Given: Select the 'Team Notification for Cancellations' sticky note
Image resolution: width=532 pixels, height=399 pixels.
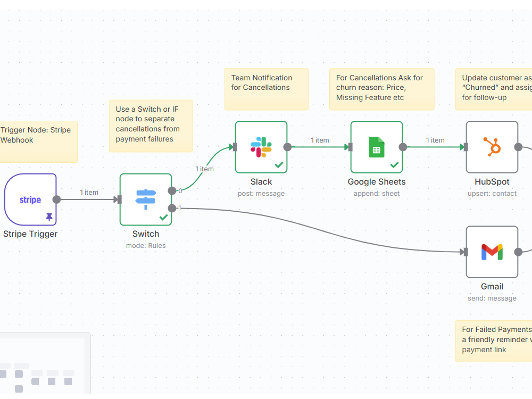Looking at the screenshot, I should coord(267,89).
